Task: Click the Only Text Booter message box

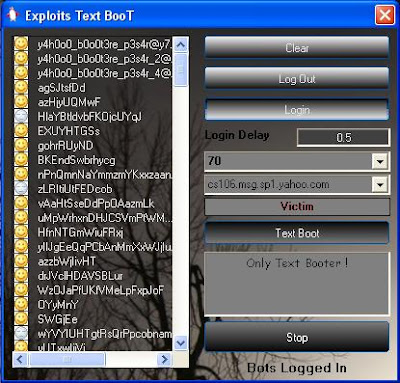Action: 297,283
